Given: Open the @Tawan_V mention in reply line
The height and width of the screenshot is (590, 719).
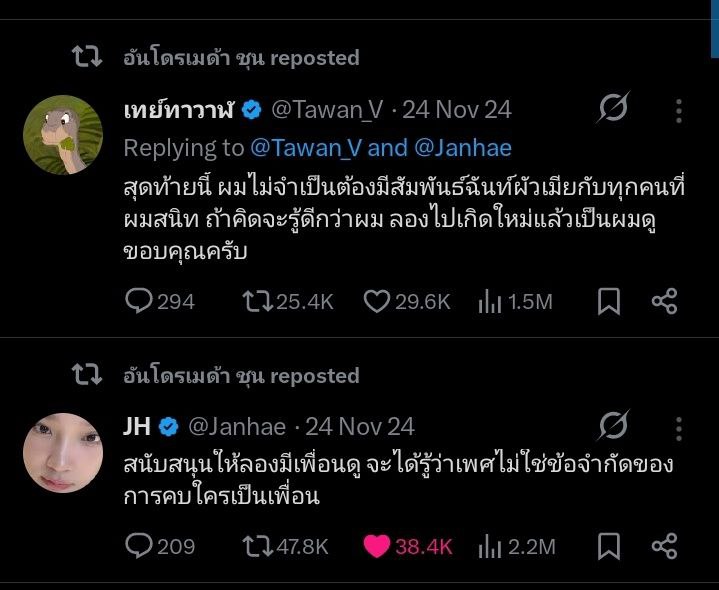Looking at the screenshot, I should pyautogui.click(x=306, y=148).
